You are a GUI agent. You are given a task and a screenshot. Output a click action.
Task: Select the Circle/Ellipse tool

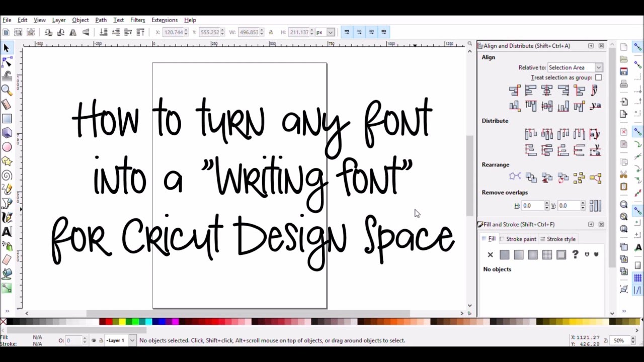pos(7,147)
